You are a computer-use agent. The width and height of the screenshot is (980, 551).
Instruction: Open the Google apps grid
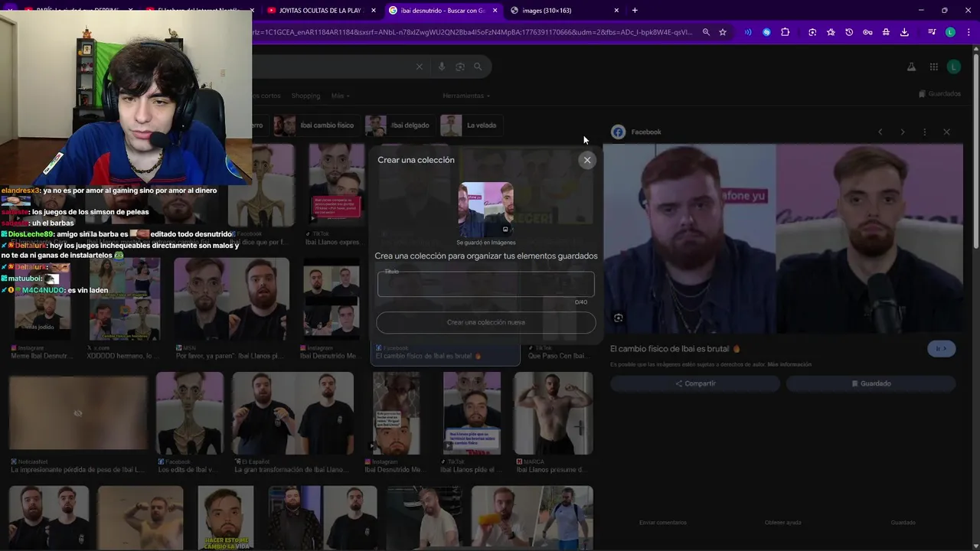[x=933, y=67]
